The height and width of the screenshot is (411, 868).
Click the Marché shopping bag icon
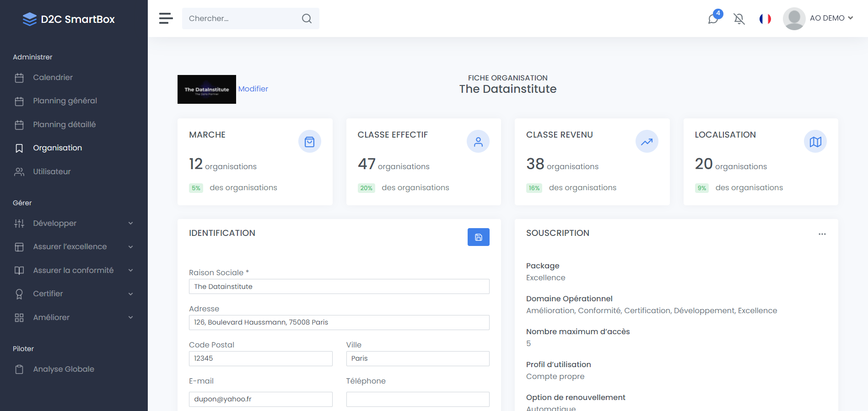pos(309,142)
